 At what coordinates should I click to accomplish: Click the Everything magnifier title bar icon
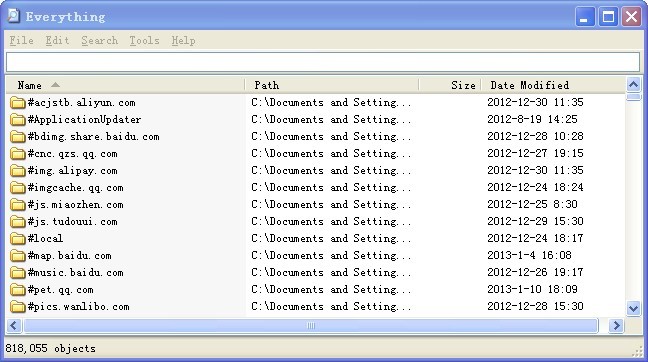tap(14, 16)
